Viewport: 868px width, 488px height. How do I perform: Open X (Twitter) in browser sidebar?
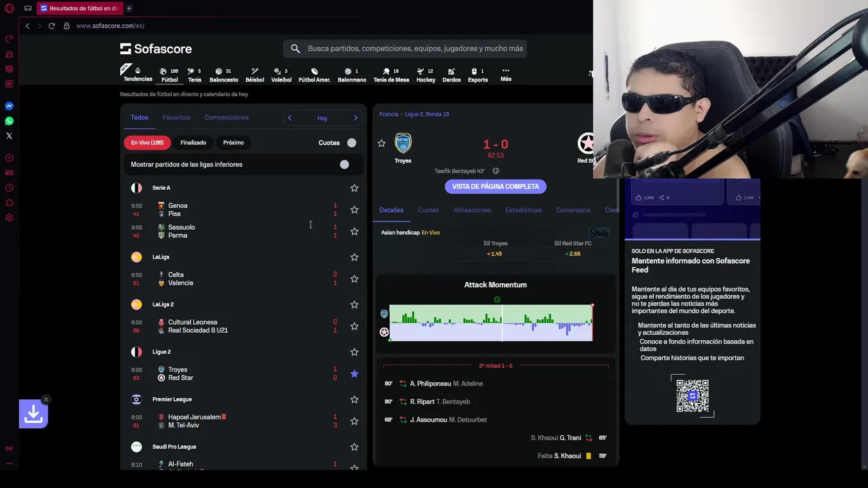9,136
